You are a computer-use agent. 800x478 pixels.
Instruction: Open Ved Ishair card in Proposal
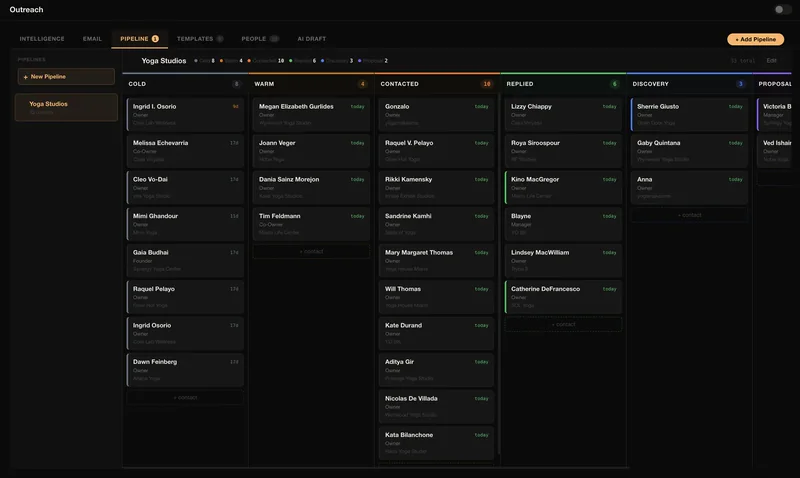click(776, 151)
